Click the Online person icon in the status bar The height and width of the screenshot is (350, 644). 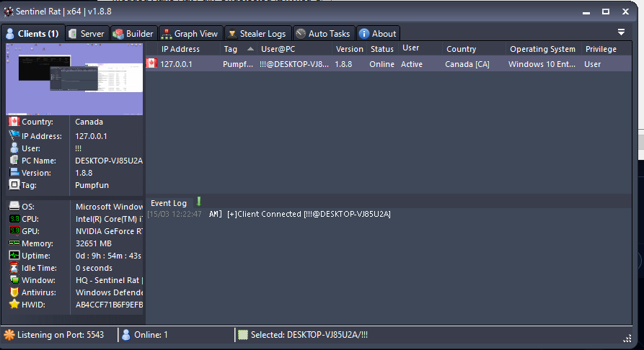pyautogui.click(x=126, y=335)
